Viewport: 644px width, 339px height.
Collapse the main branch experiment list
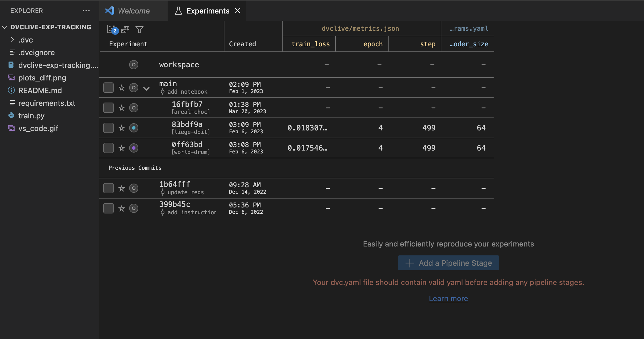(147, 88)
